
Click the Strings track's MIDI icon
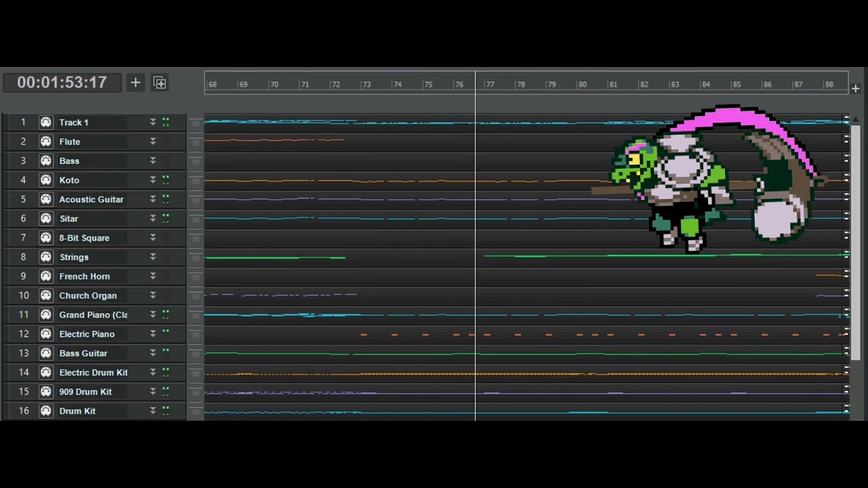[45, 257]
